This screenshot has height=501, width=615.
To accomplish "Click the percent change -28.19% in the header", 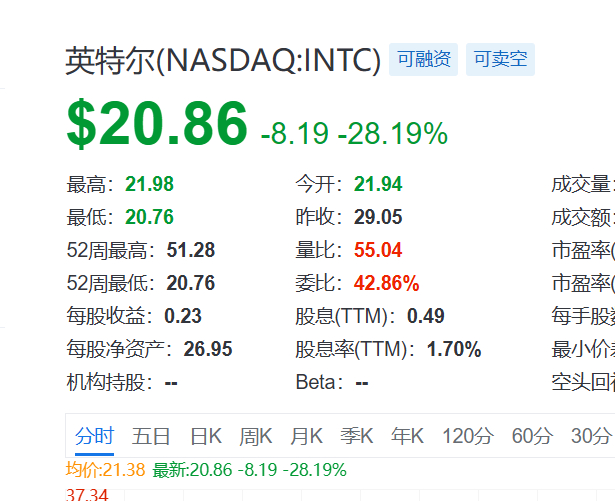I will [x=393, y=133].
